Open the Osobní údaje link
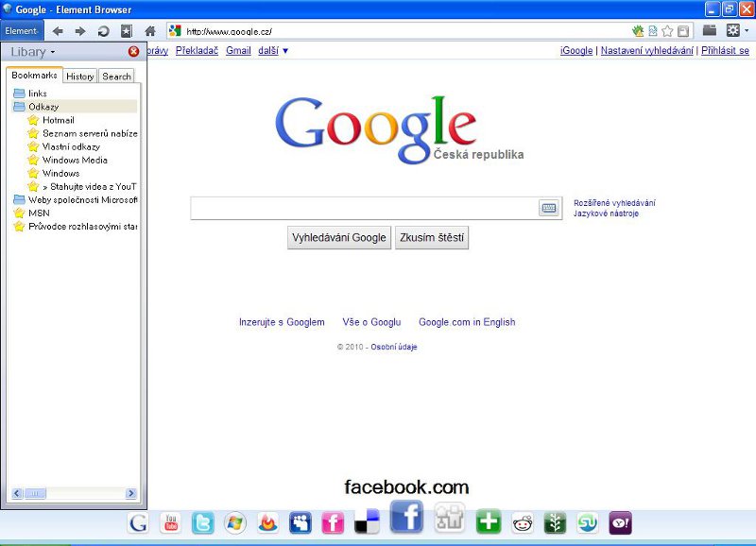This screenshot has height=546, width=756. [x=393, y=347]
